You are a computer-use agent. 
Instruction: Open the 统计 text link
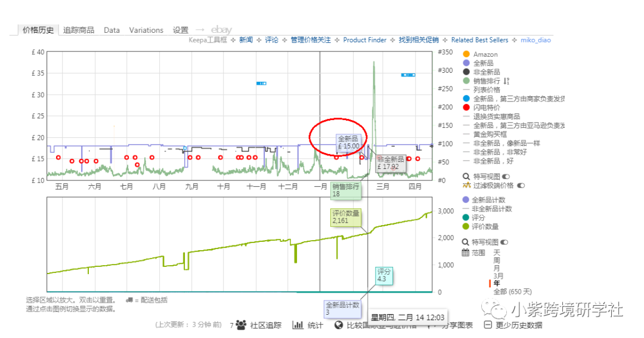point(315,325)
